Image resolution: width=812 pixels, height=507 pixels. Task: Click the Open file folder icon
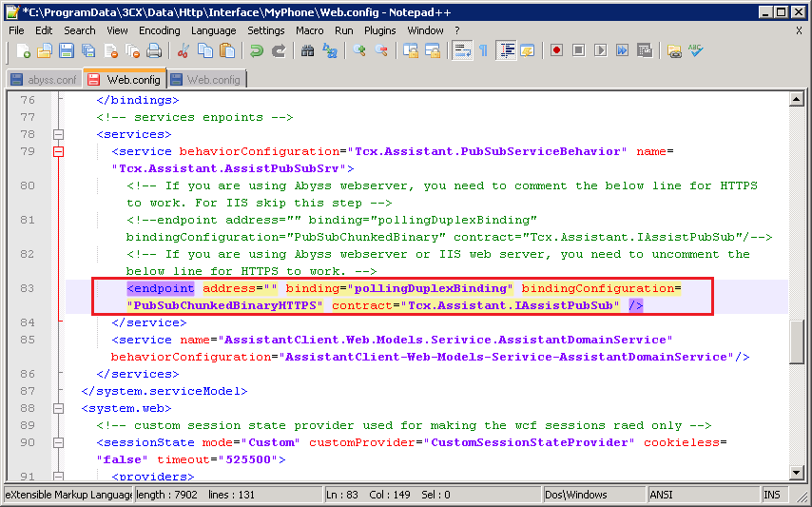pyautogui.click(x=45, y=50)
